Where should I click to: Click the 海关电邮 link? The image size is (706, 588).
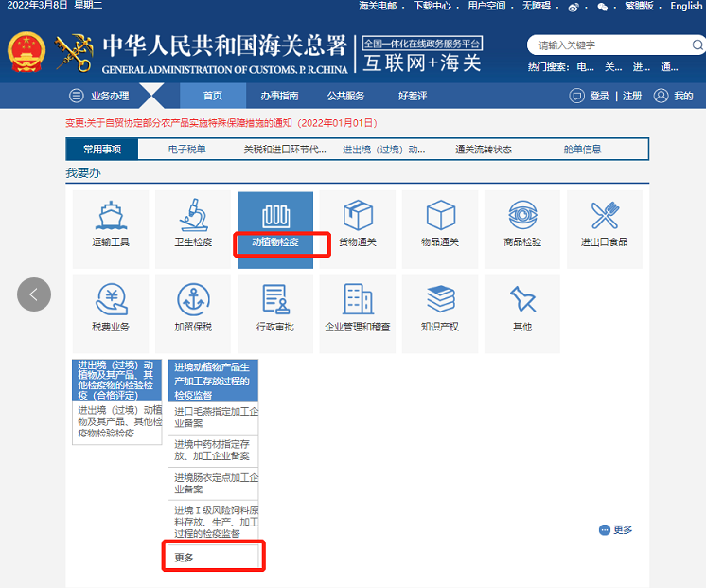tap(378, 6)
